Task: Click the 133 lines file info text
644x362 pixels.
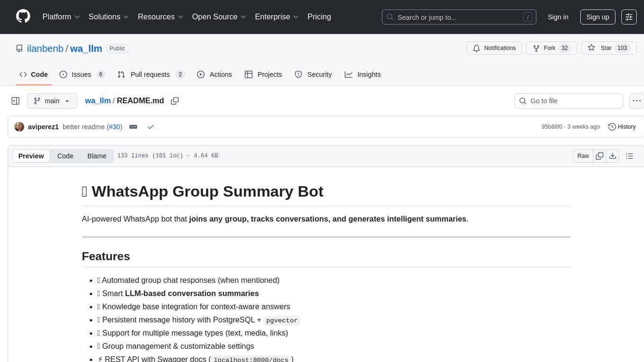Action: 168,156
